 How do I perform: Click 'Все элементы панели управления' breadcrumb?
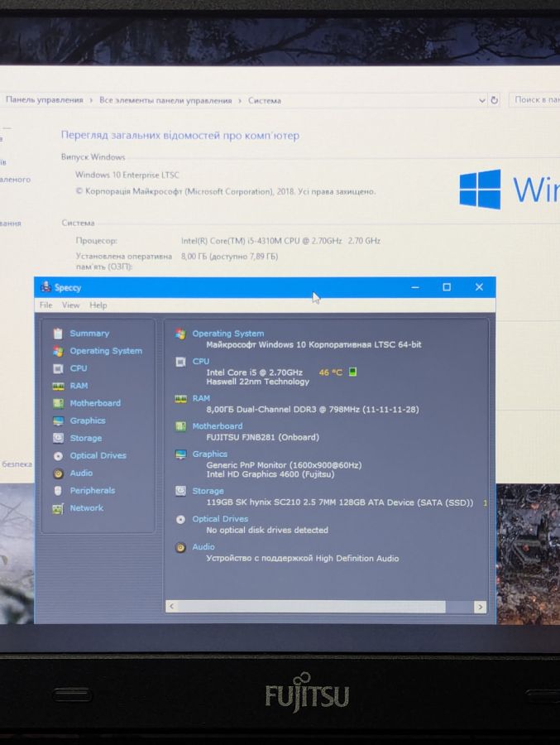(165, 100)
